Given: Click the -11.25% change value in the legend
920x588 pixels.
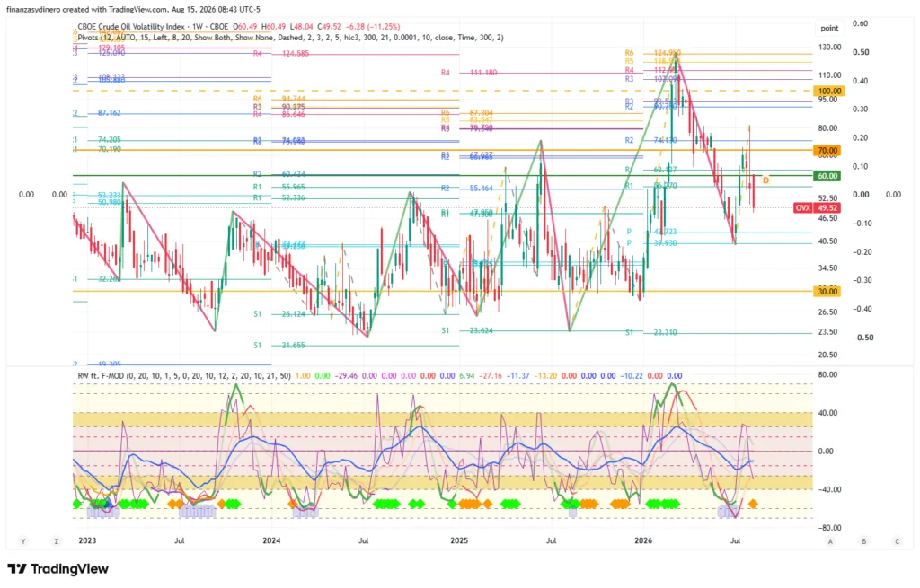Looking at the screenshot, I should tap(383, 27).
